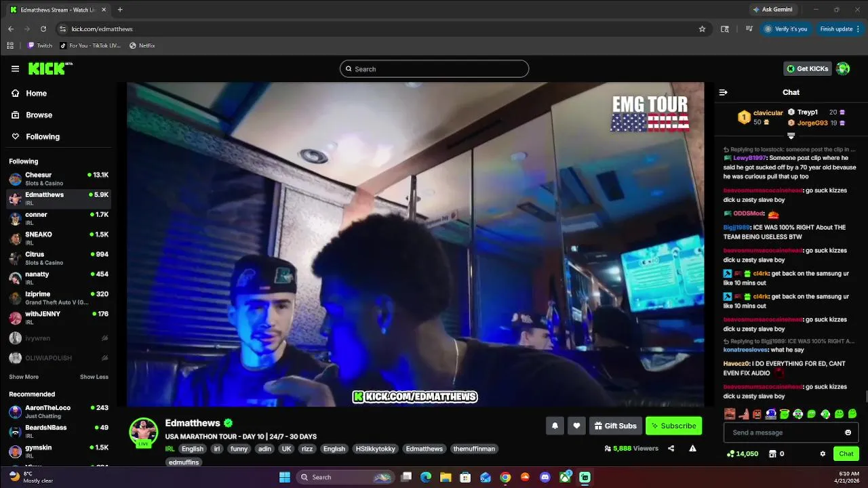
Task: Open the user profile avatar
Action: coord(843,68)
